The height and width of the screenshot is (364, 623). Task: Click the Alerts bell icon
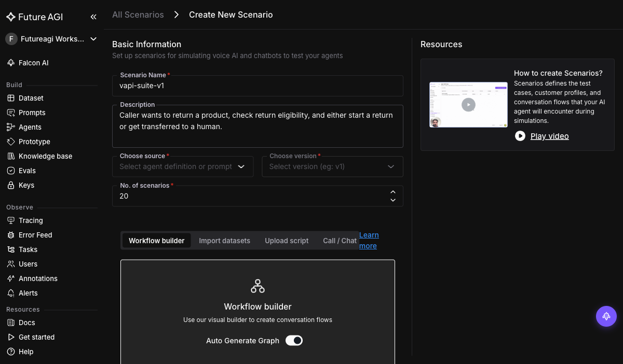coord(10,293)
